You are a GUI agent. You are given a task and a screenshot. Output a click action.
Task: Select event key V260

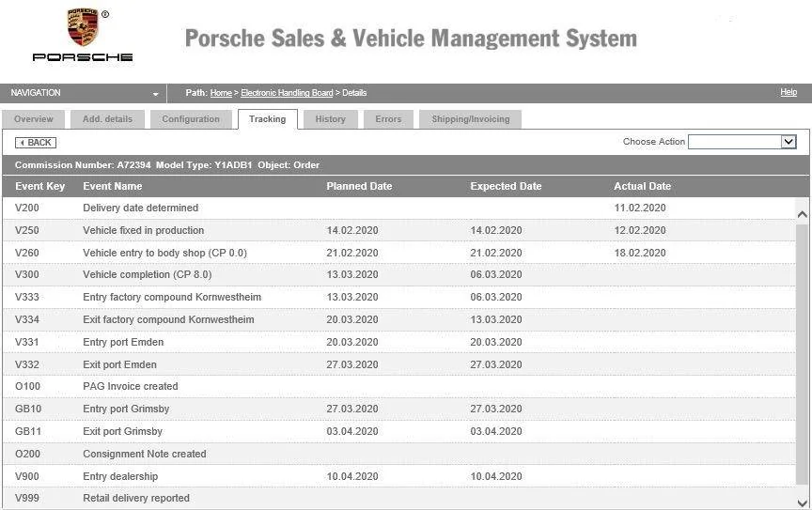click(x=27, y=253)
